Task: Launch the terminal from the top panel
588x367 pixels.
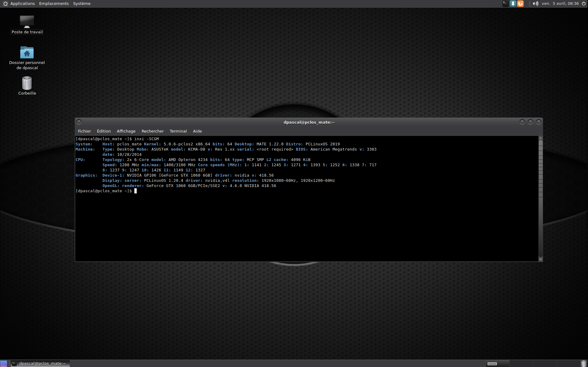Action: (505, 4)
